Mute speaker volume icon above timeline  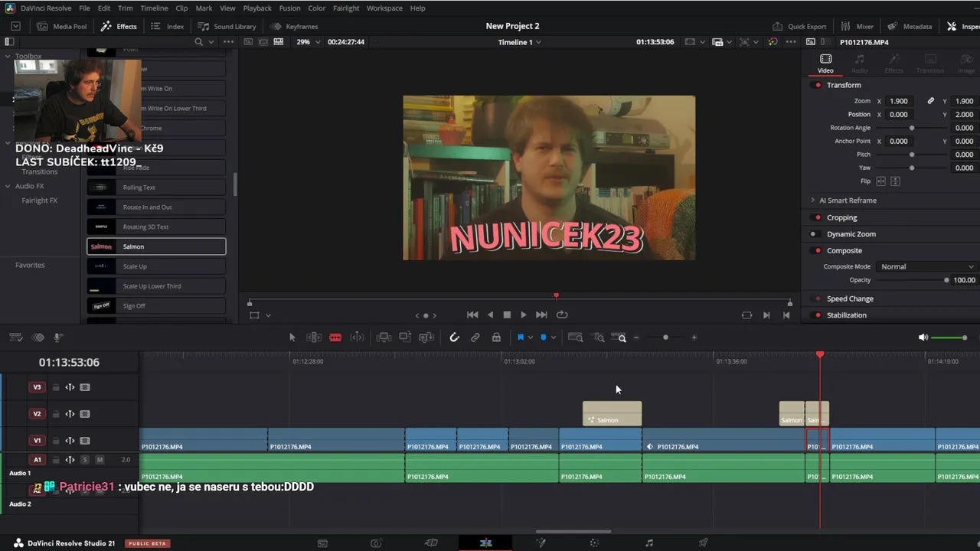[x=923, y=337]
